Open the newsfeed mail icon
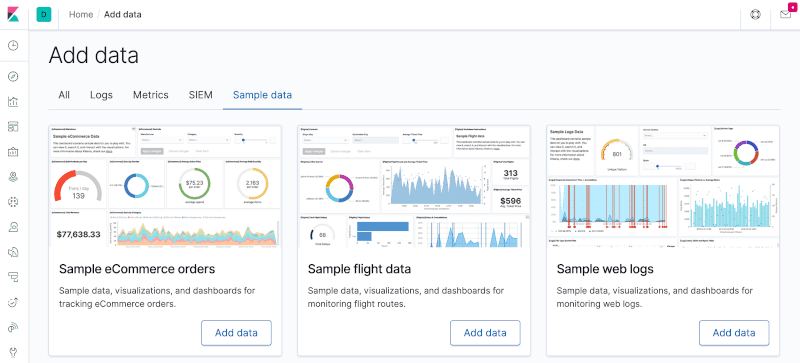800x363 pixels. [x=785, y=14]
